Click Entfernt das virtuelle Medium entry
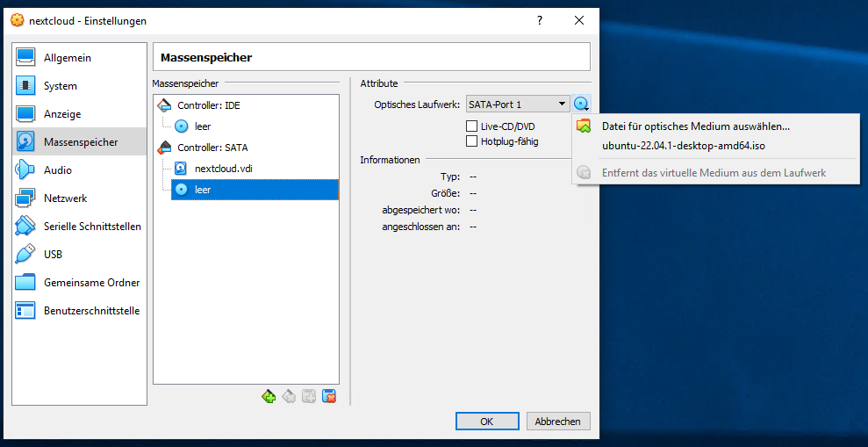868x447 pixels. [x=715, y=173]
